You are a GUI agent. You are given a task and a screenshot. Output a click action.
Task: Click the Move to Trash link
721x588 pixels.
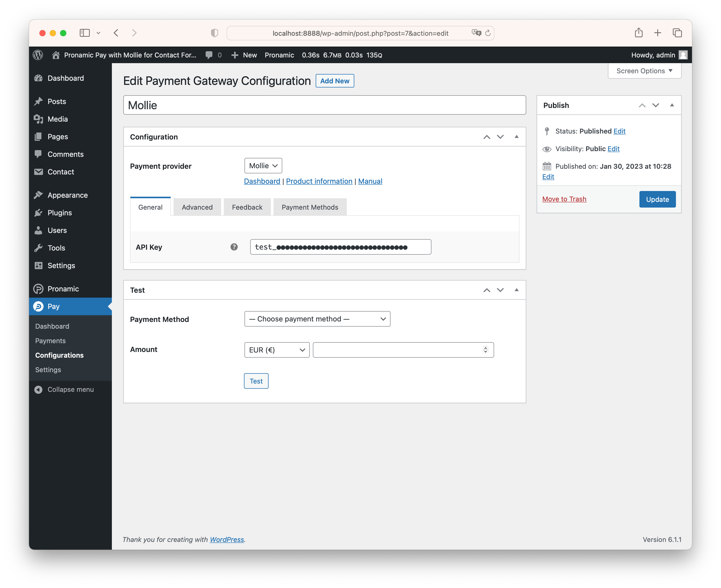click(x=564, y=199)
